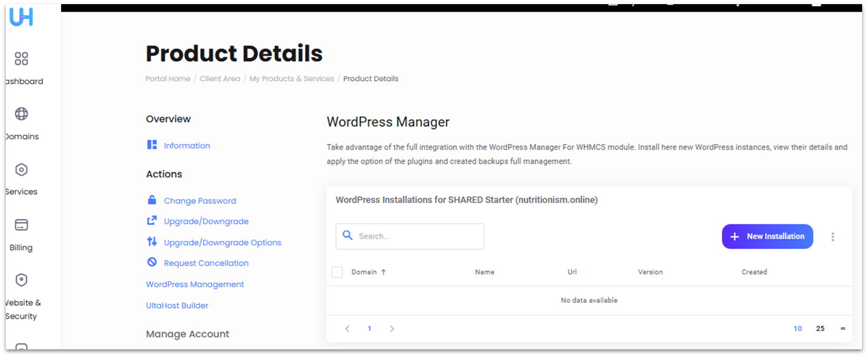Image resolution: width=868 pixels, height=357 pixels.
Task: Select page number 1
Action: (370, 329)
